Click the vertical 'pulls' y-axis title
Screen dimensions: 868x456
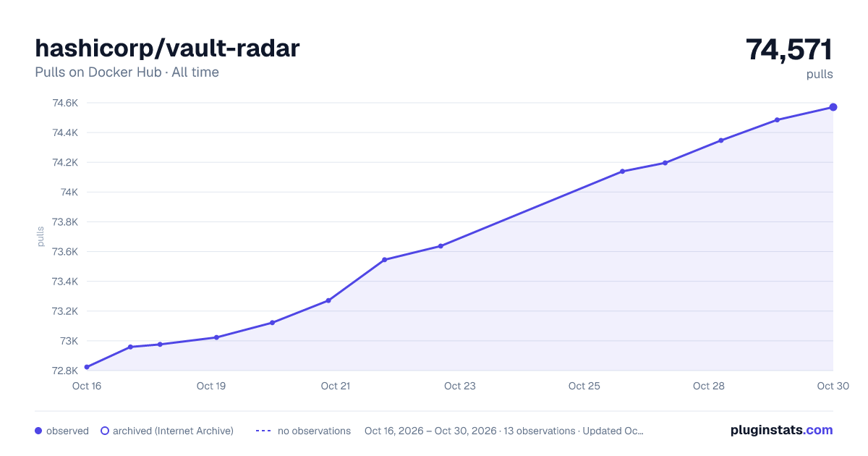pyautogui.click(x=41, y=237)
